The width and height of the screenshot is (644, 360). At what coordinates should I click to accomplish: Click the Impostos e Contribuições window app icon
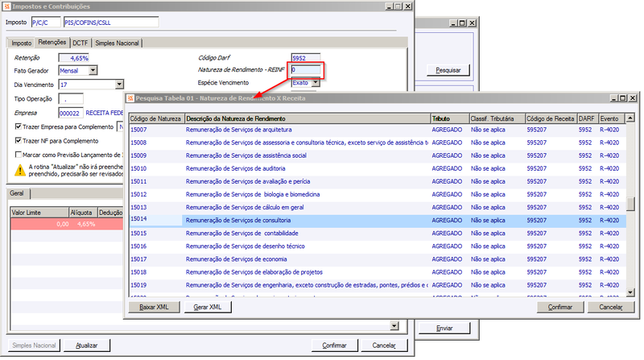tap(6, 6)
